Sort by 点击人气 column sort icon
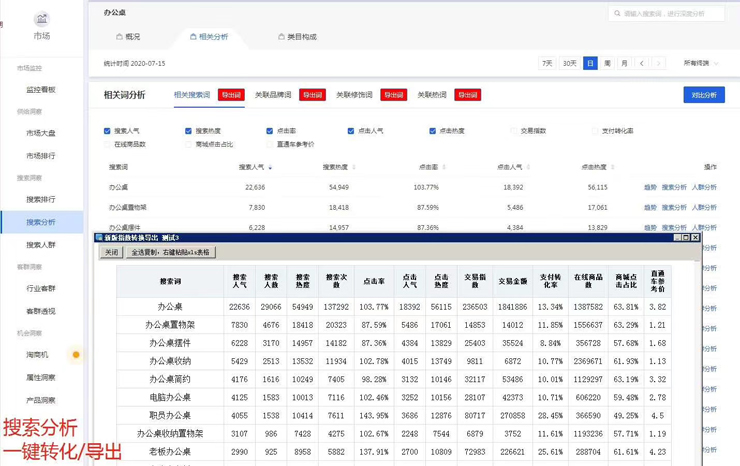 pos(528,167)
